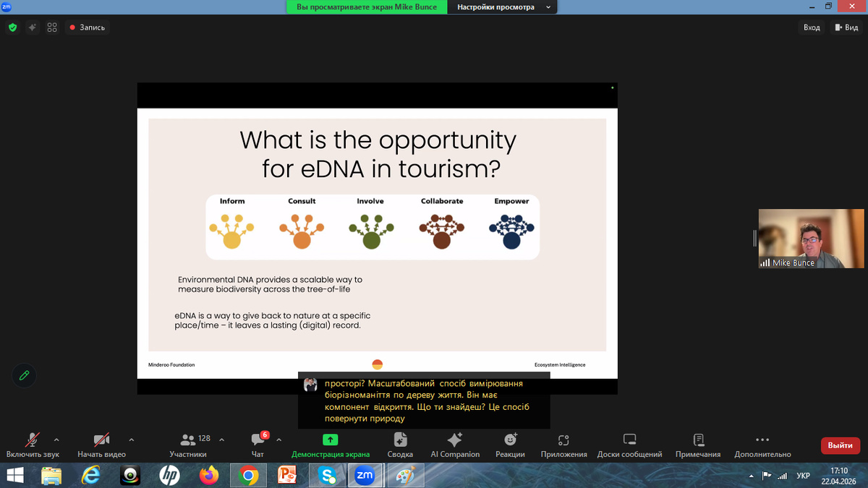Open Дополнительно more options menu
The height and width of the screenshot is (488, 868).
tap(762, 440)
